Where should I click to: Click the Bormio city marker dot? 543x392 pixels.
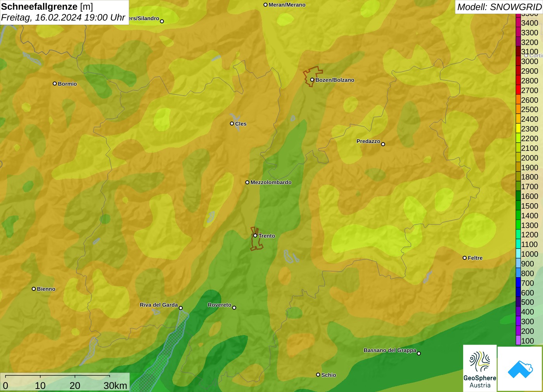(55, 83)
